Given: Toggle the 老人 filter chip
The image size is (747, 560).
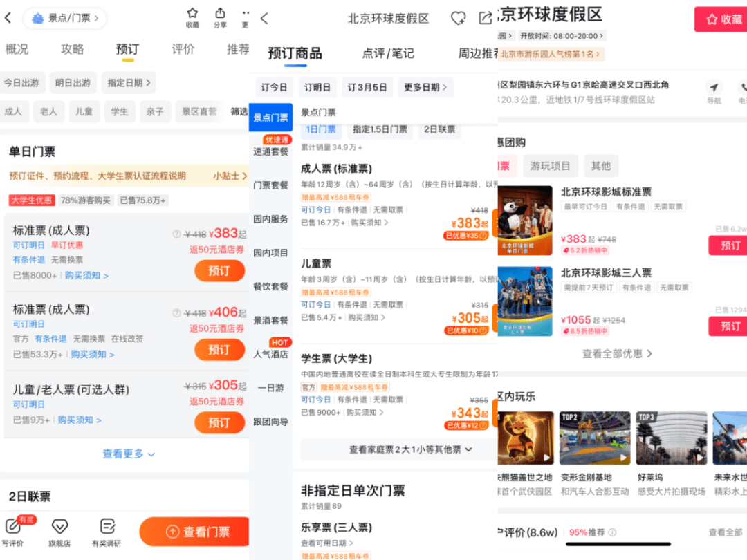Looking at the screenshot, I should pyautogui.click(x=48, y=112).
